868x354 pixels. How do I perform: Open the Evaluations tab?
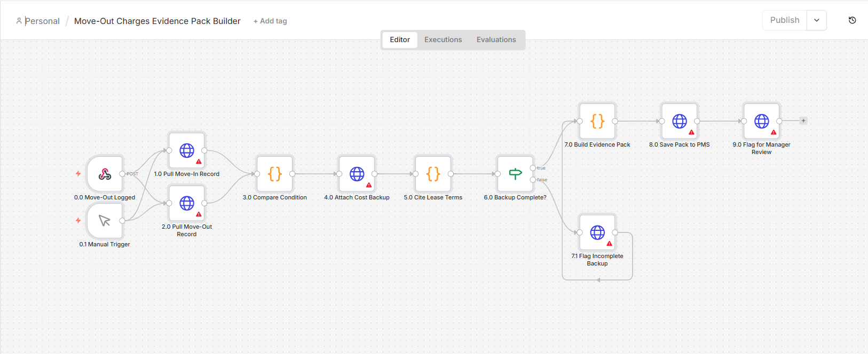pyautogui.click(x=496, y=39)
